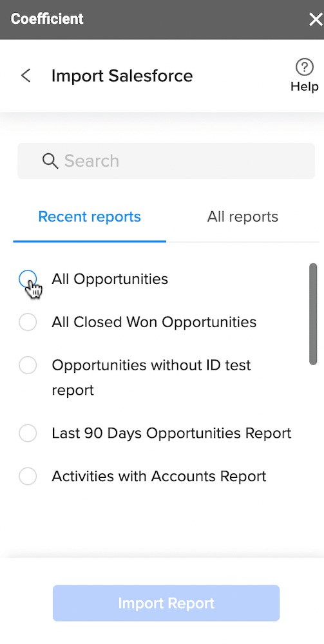Pick the Last 90 Days Opportunities Report radio
Viewport: 324px width, 644px height.
(28, 433)
